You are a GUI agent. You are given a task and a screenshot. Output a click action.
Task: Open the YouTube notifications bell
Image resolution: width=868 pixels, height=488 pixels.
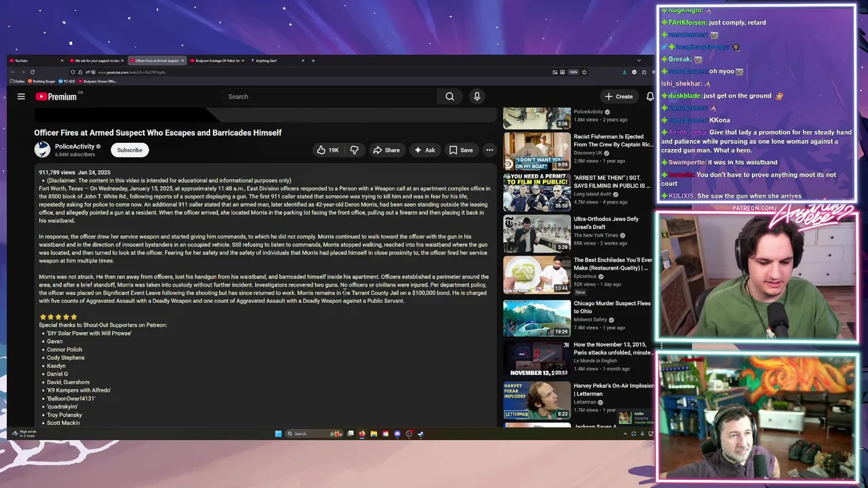[650, 96]
